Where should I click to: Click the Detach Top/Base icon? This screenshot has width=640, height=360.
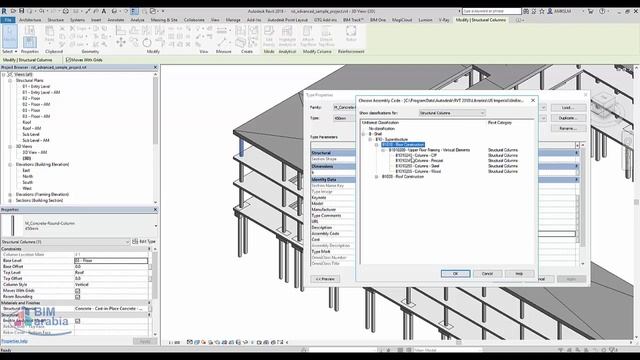(326, 36)
